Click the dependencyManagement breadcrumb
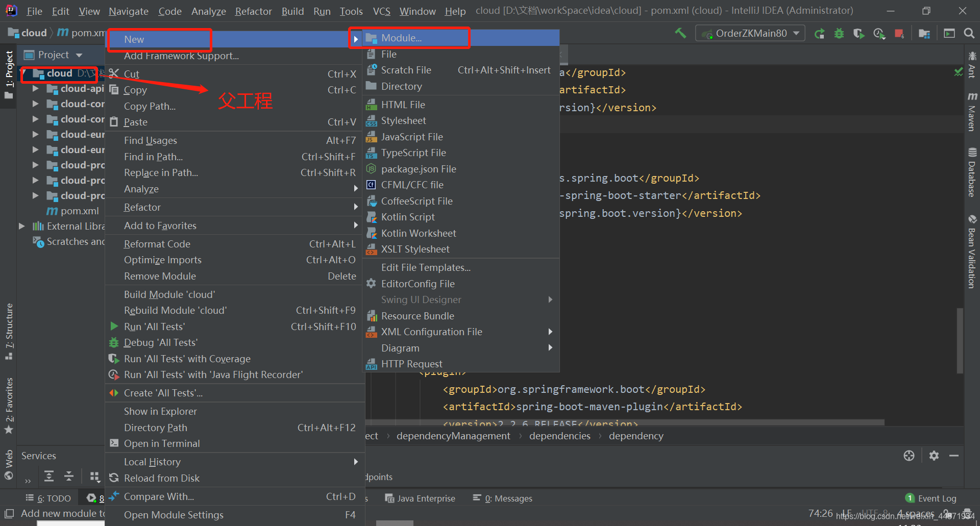 [453, 436]
